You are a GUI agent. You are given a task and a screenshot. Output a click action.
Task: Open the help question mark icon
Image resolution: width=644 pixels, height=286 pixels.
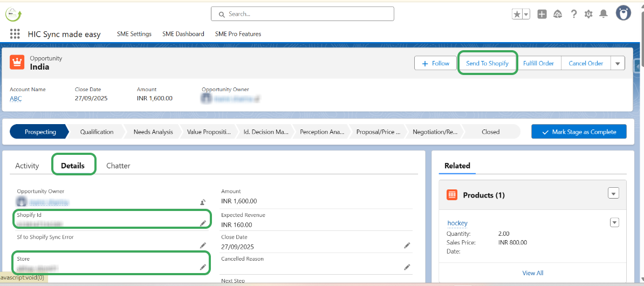574,14
